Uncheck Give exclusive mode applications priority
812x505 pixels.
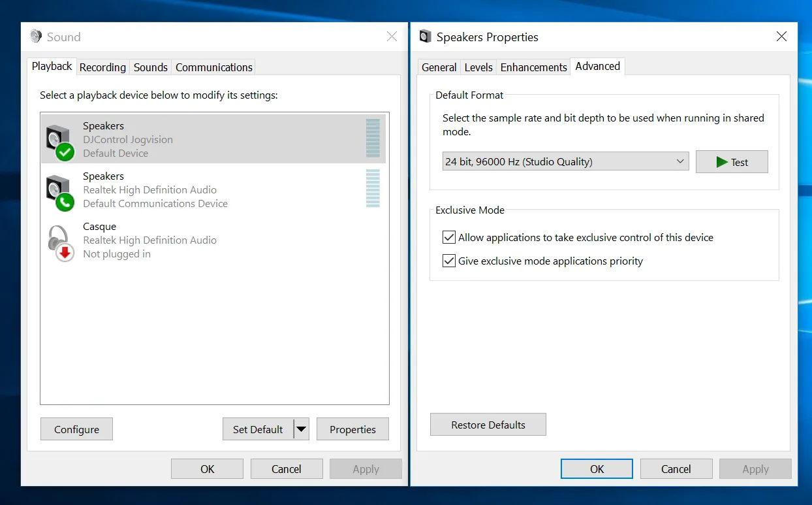449,261
